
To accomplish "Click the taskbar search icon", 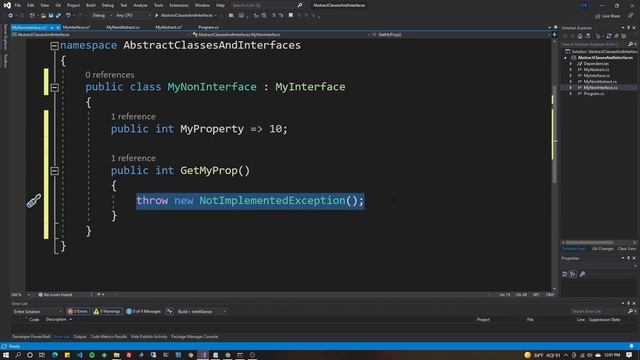I will coord(18,355).
